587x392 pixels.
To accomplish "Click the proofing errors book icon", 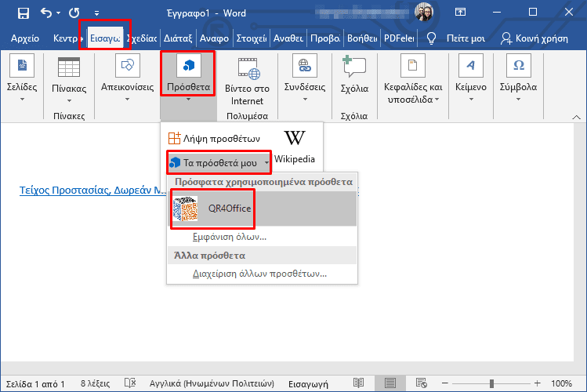I will click(130, 383).
